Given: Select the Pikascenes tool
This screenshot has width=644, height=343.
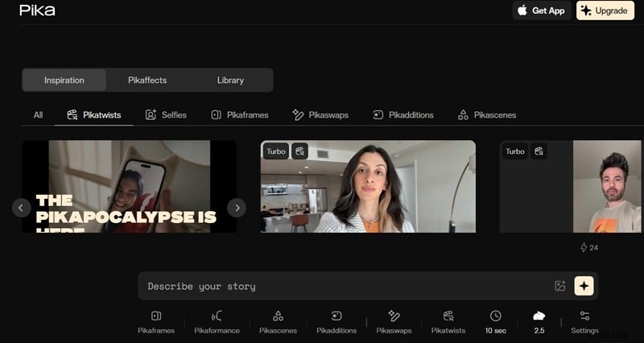Looking at the screenshot, I should pos(278,322).
